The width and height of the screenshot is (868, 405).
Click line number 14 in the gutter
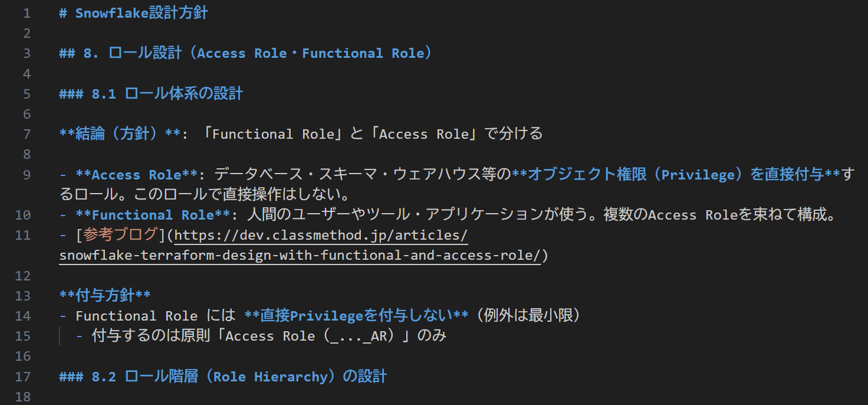(24, 316)
